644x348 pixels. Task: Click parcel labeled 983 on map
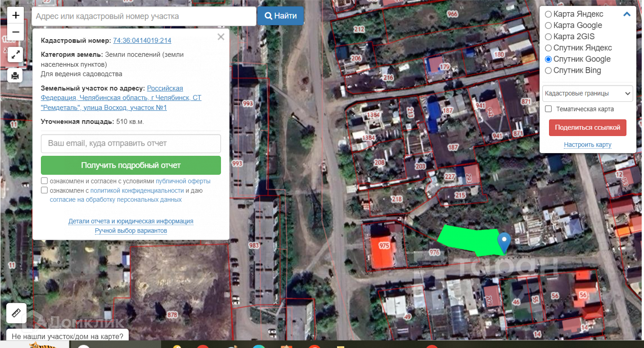254,245
